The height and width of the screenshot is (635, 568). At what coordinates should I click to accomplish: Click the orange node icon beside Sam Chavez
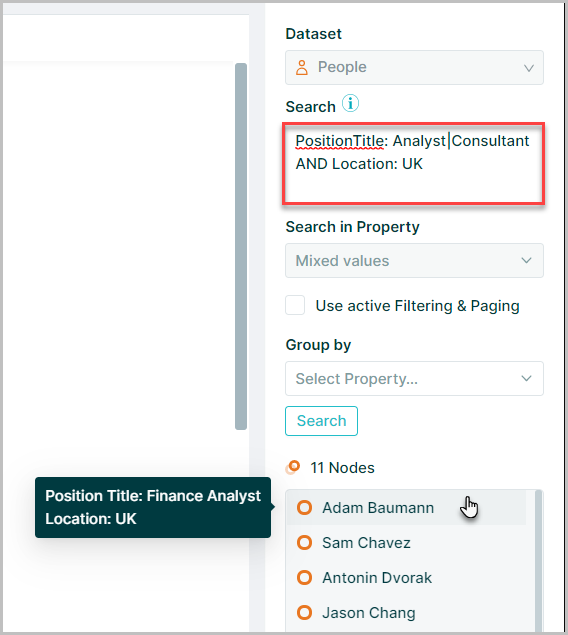(x=304, y=543)
